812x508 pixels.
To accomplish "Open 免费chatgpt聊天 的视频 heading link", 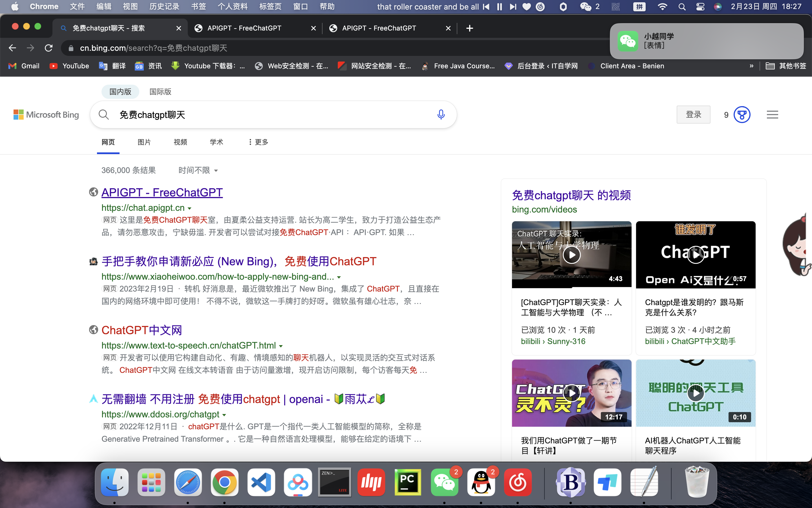I will [x=572, y=195].
